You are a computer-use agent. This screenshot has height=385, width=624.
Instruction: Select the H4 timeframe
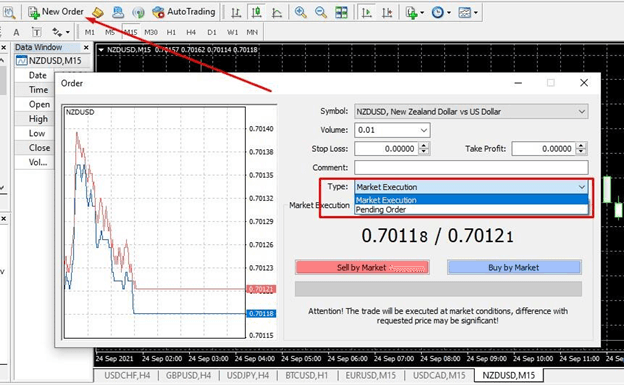[x=191, y=32]
